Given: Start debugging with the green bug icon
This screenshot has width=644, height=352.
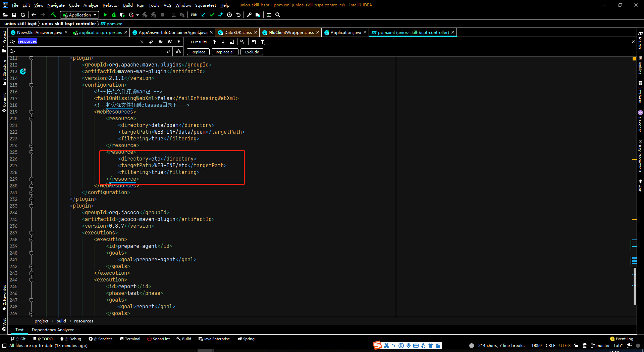Looking at the screenshot, I should click(x=114, y=15).
